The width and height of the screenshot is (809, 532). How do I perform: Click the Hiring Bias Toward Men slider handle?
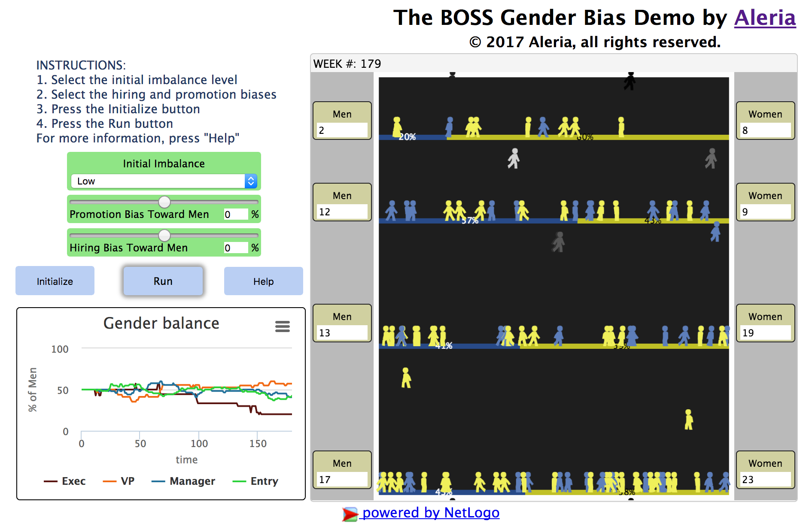pos(164,235)
